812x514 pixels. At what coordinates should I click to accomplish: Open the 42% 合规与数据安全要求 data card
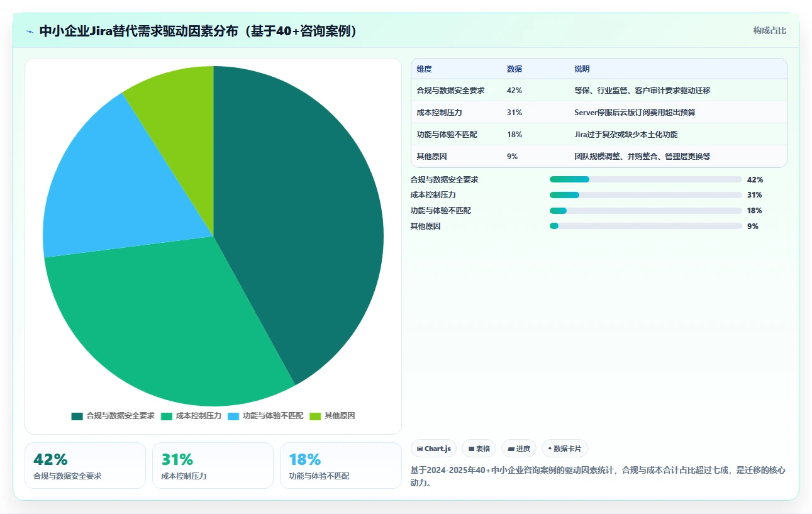click(85, 466)
